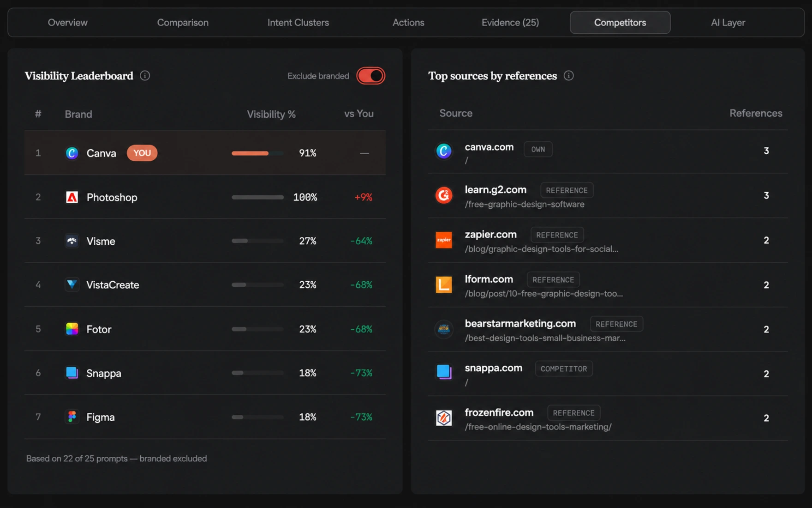
Task: Click the OWN tag on canva.com
Action: 538,149
